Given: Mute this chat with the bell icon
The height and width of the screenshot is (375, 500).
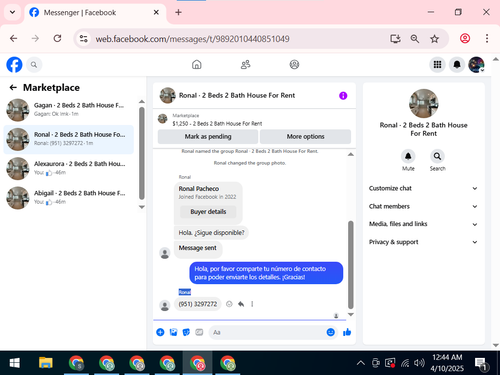Looking at the screenshot, I should point(408,156).
